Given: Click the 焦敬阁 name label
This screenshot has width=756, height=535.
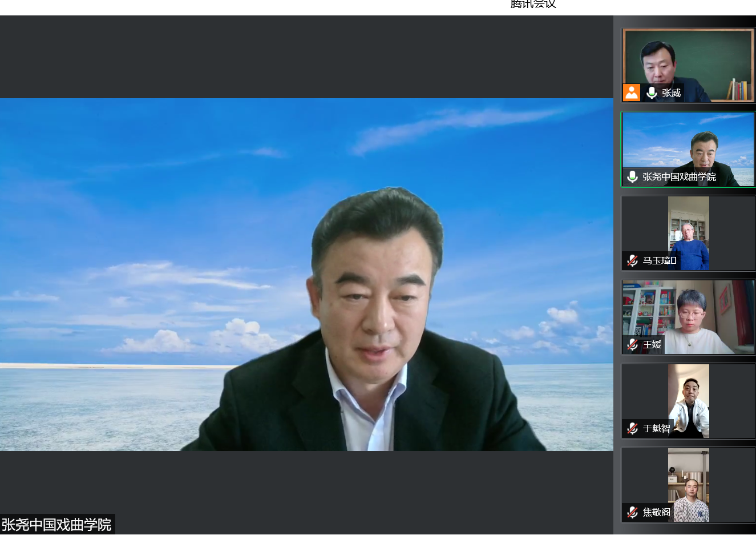Looking at the screenshot, I should tap(656, 512).
